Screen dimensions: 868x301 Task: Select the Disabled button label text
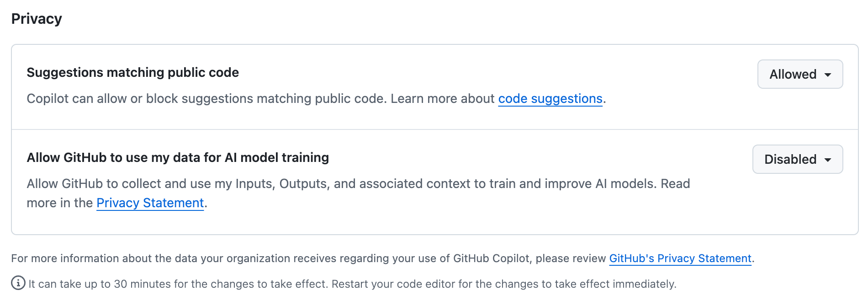(790, 159)
